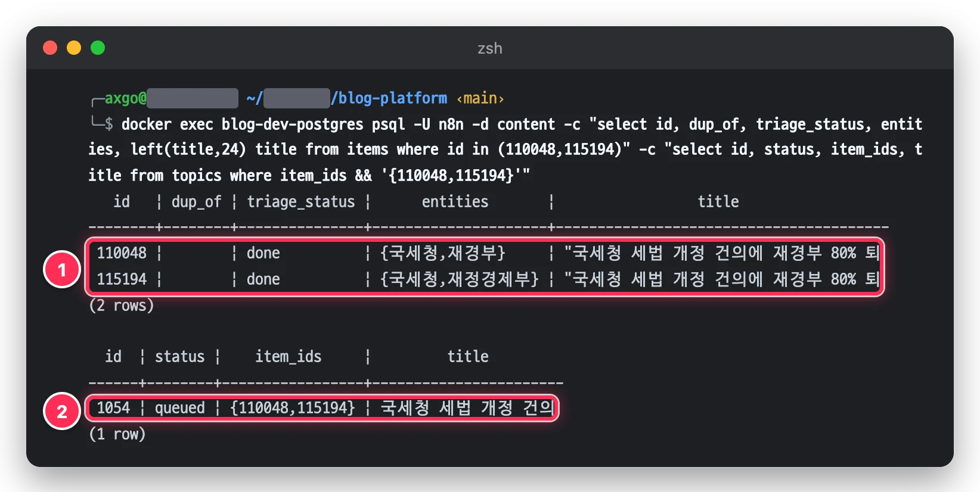Click the done status in row 110048

pyautogui.click(x=263, y=253)
